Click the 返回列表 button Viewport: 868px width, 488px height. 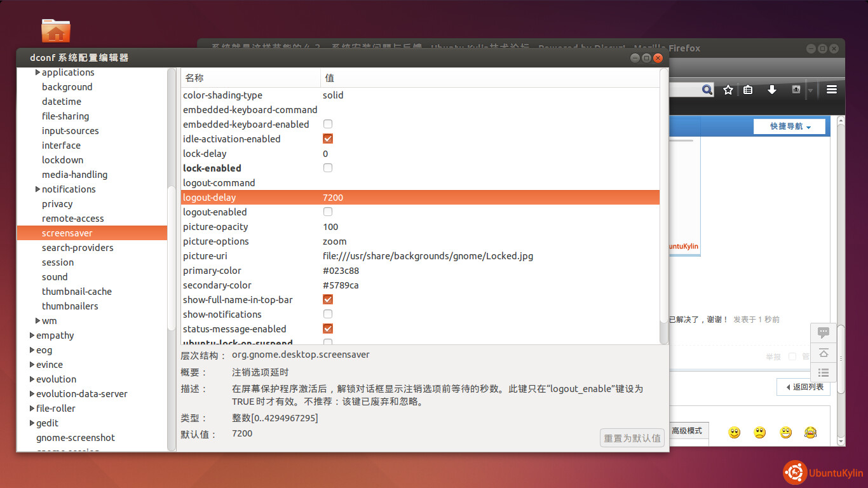click(x=803, y=387)
